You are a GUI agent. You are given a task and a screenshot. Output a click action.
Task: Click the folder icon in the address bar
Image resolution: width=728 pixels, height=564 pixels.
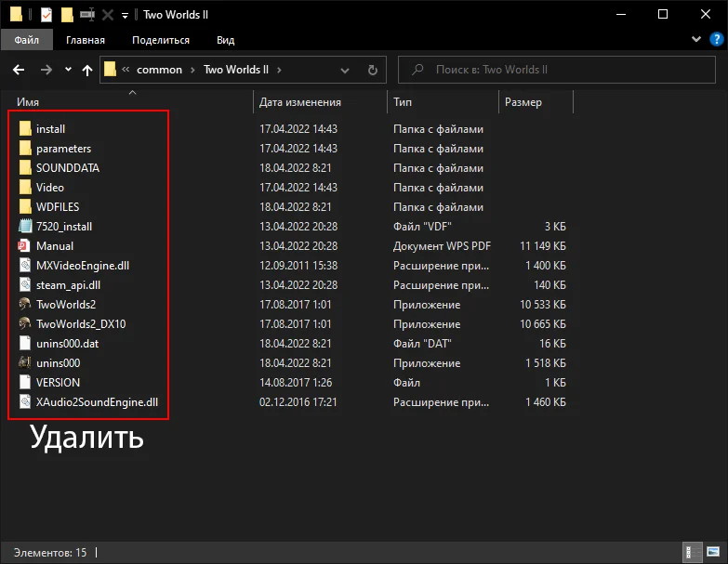[110, 70]
